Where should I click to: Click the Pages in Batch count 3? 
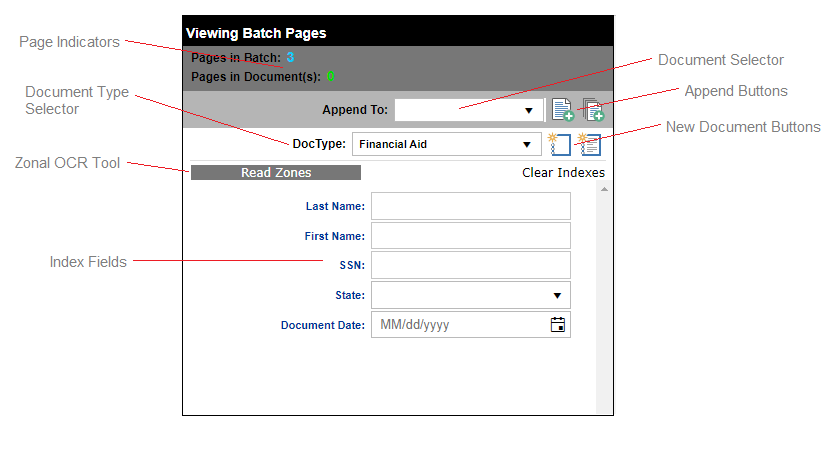pyautogui.click(x=290, y=58)
